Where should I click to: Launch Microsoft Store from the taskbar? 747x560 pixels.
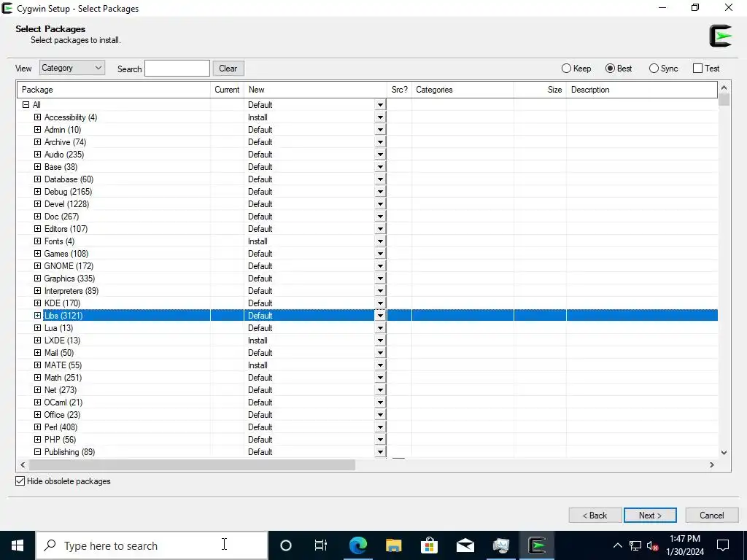[429, 545]
